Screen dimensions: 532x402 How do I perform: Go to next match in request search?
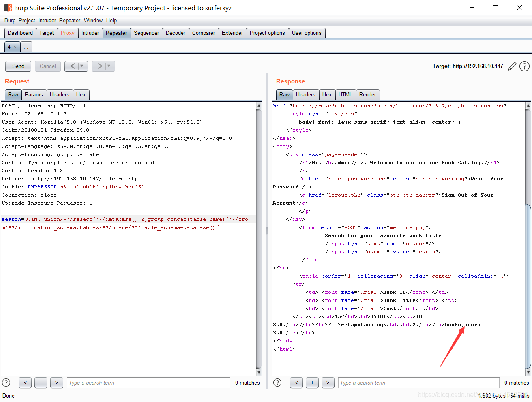pos(57,383)
